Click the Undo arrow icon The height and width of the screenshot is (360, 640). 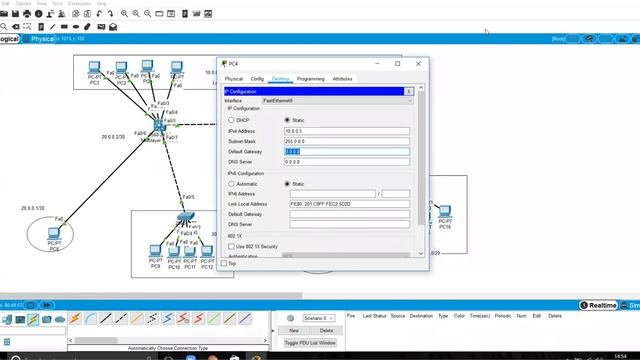pyautogui.click(x=99, y=14)
